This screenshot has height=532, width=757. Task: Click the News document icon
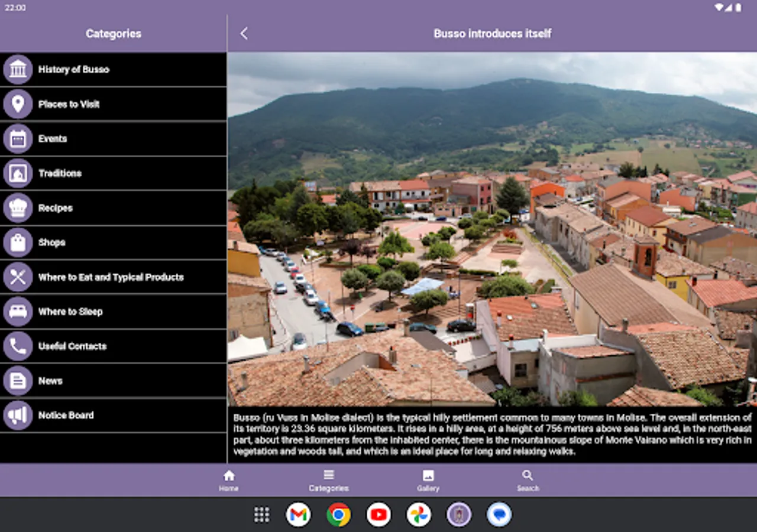[x=18, y=381]
